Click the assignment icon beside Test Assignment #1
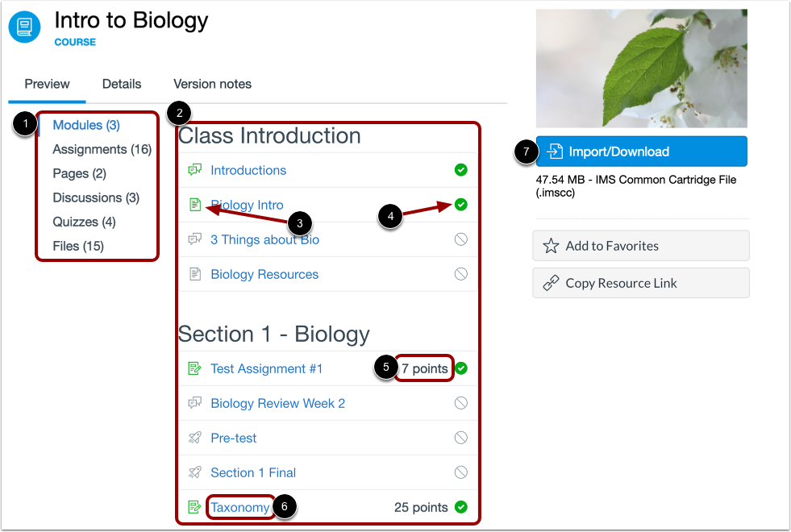The height and width of the screenshot is (532, 791). click(x=194, y=368)
